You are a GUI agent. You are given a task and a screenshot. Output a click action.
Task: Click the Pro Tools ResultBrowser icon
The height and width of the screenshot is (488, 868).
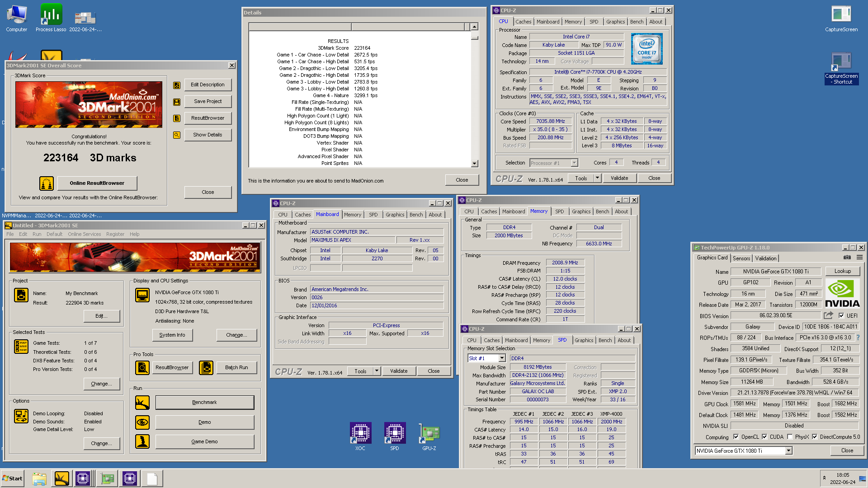(142, 368)
